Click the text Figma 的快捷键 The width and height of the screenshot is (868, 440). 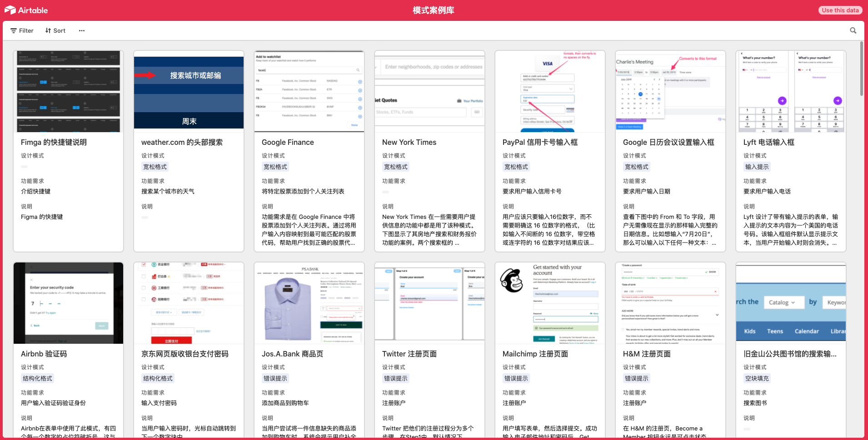[42, 217]
